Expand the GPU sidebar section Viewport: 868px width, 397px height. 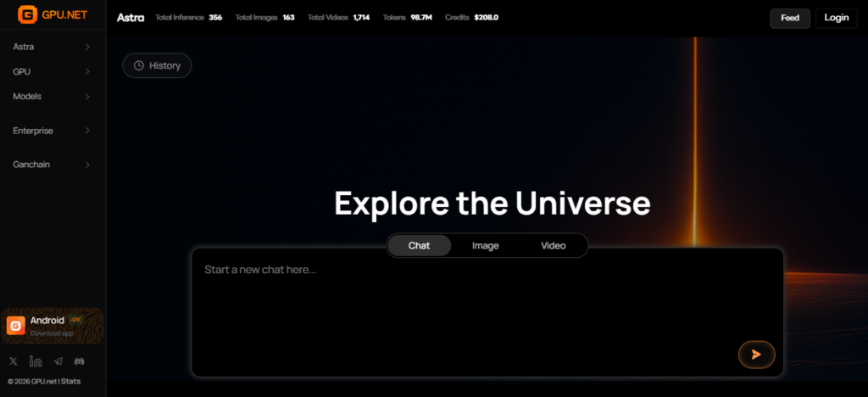(52, 72)
